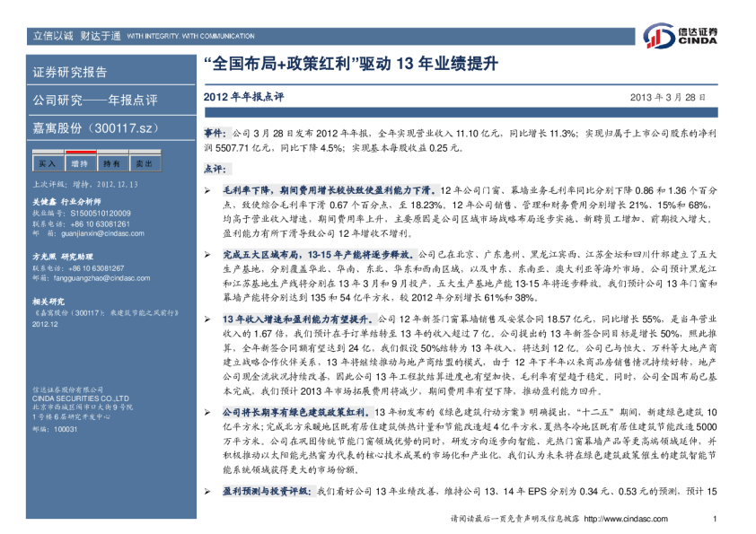Select the 增持 rating box
Viewport: 756px width, 534px height.
point(79,164)
